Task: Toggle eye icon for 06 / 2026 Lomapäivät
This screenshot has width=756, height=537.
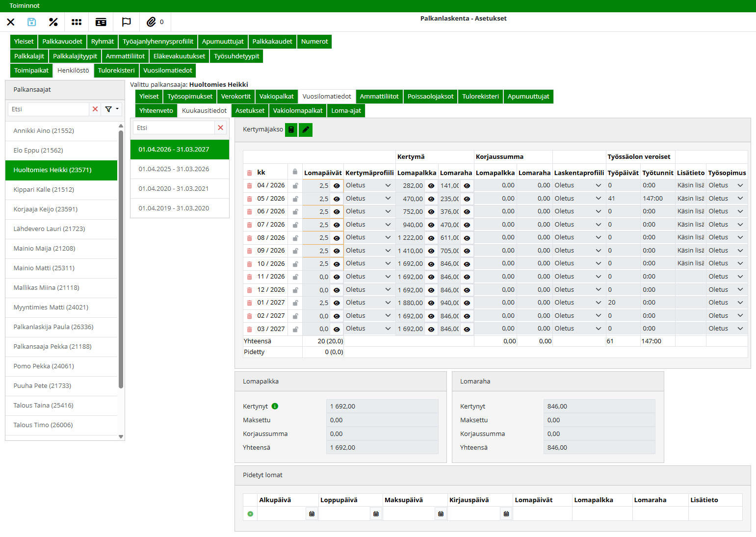Action: click(337, 212)
